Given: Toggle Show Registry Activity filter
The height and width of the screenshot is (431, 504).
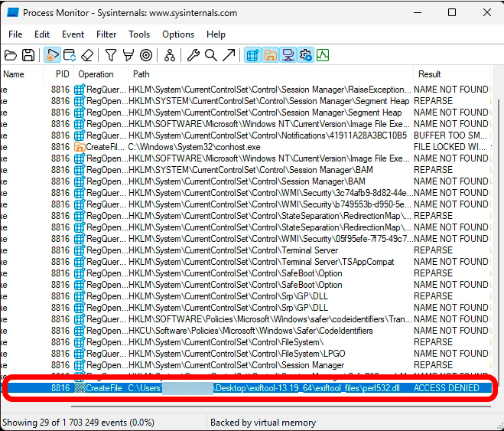Looking at the screenshot, I should (x=252, y=55).
